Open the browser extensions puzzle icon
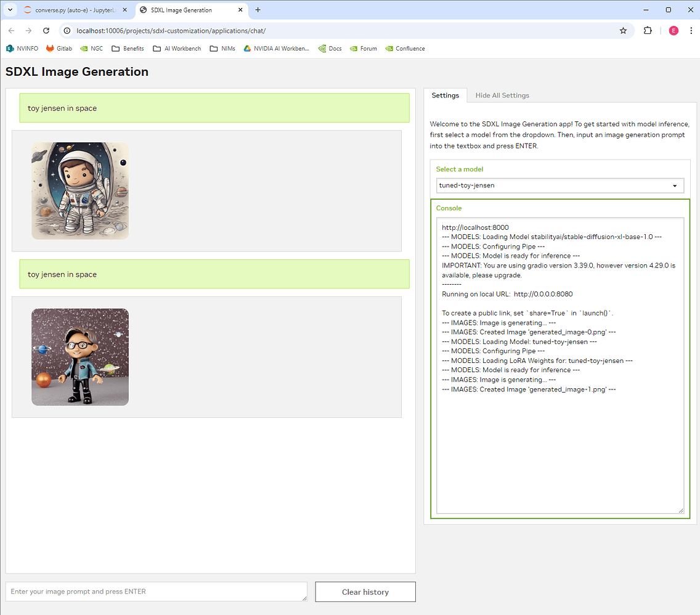This screenshot has width=700, height=615. (x=649, y=30)
